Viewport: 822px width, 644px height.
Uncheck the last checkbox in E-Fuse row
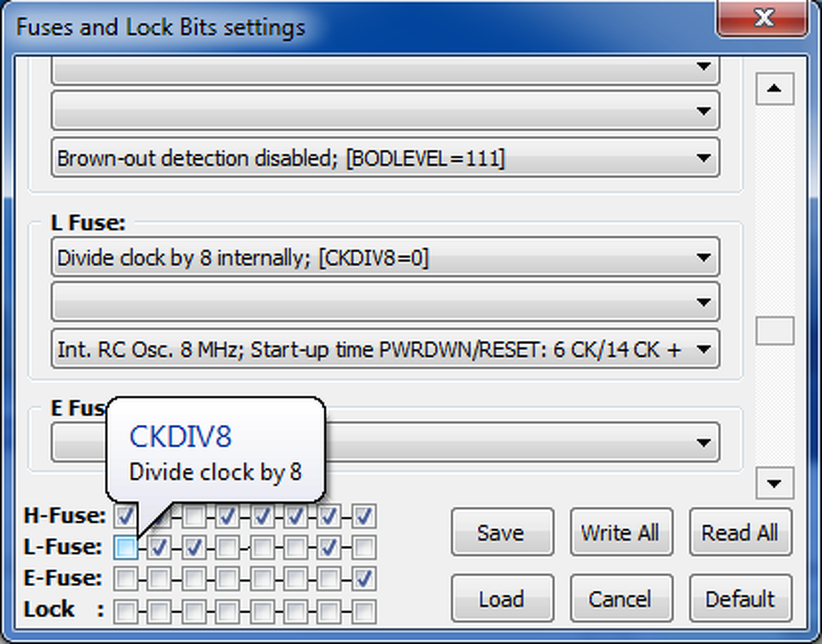click(x=363, y=579)
